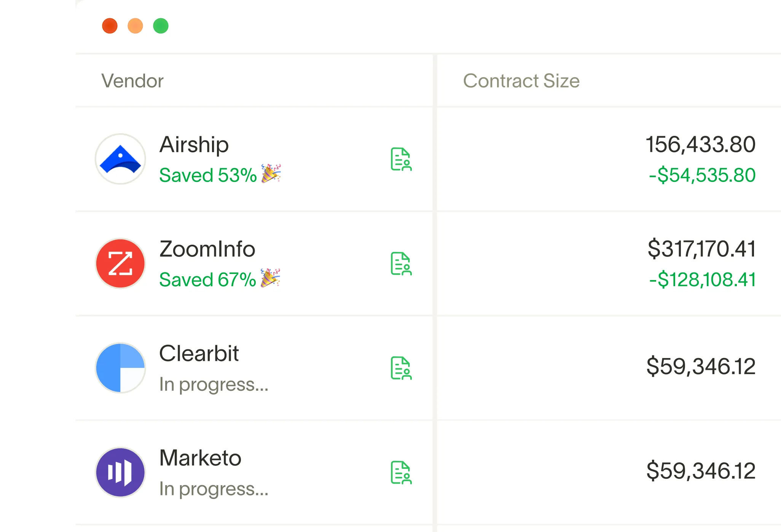781x532 pixels.
Task: Select the Airship vendor logo
Action: [120, 159]
